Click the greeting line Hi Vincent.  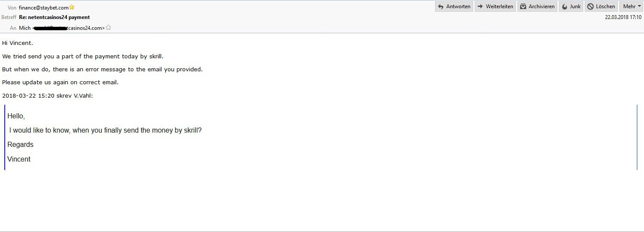pos(18,43)
